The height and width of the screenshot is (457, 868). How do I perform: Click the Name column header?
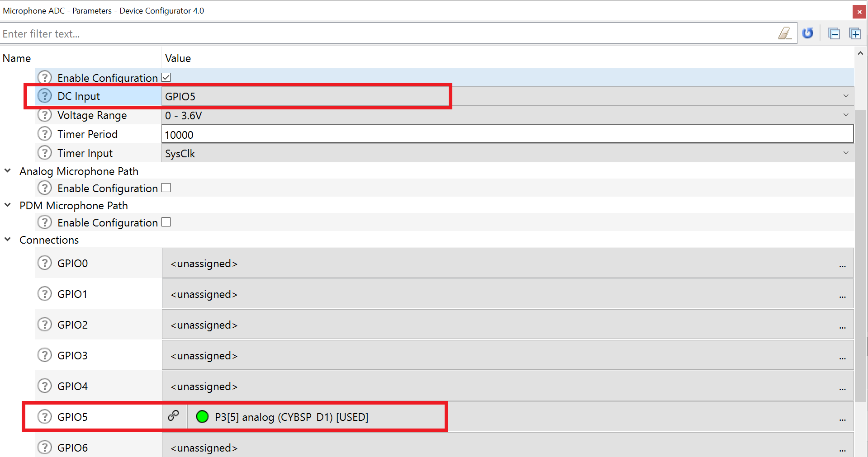pos(17,58)
